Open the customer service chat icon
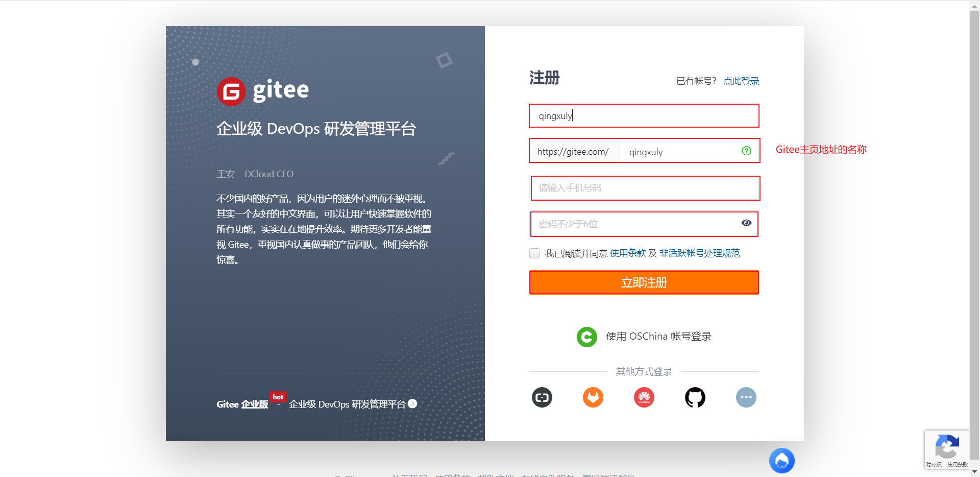This screenshot has height=477, width=980. point(781,460)
